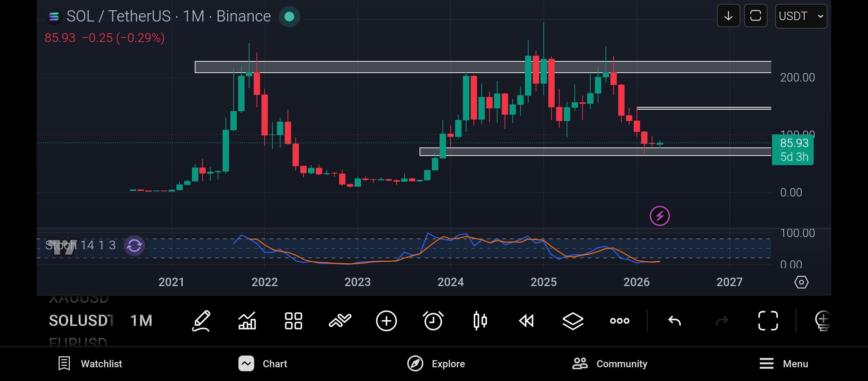Toggle Stoch indicator refresh icon

[134, 246]
